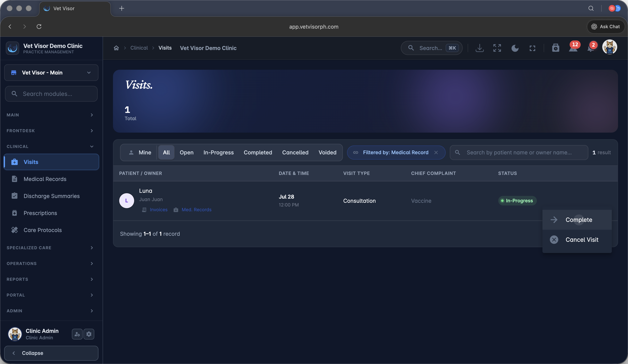Click the home breadcrumb icon
The image size is (628, 364).
click(116, 48)
